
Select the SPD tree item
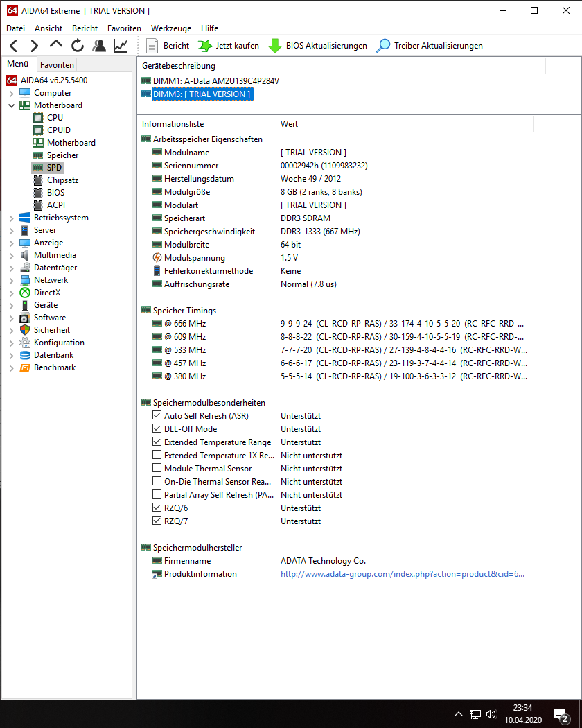pos(54,168)
